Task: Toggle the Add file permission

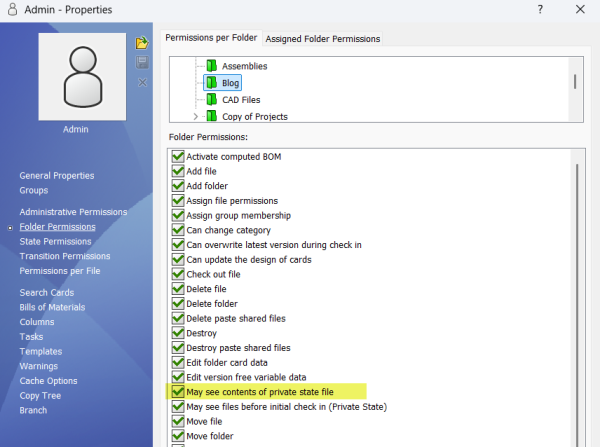Action: coord(178,171)
